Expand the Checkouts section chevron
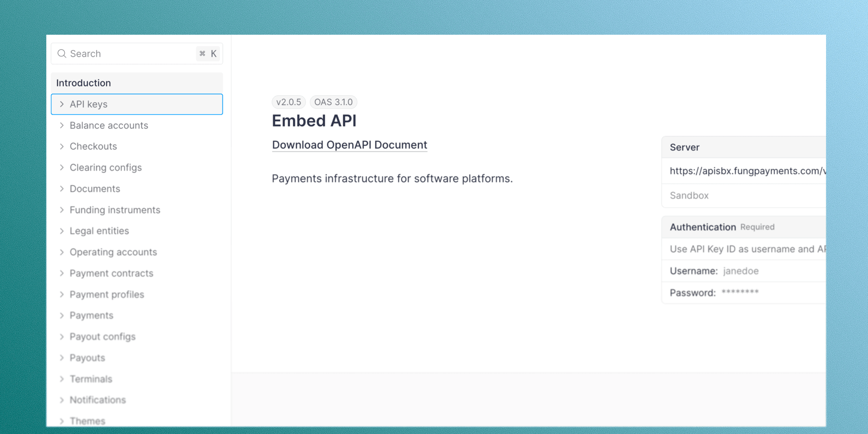This screenshot has width=868, height=434. pyautogui.click(x=62, y=146)
